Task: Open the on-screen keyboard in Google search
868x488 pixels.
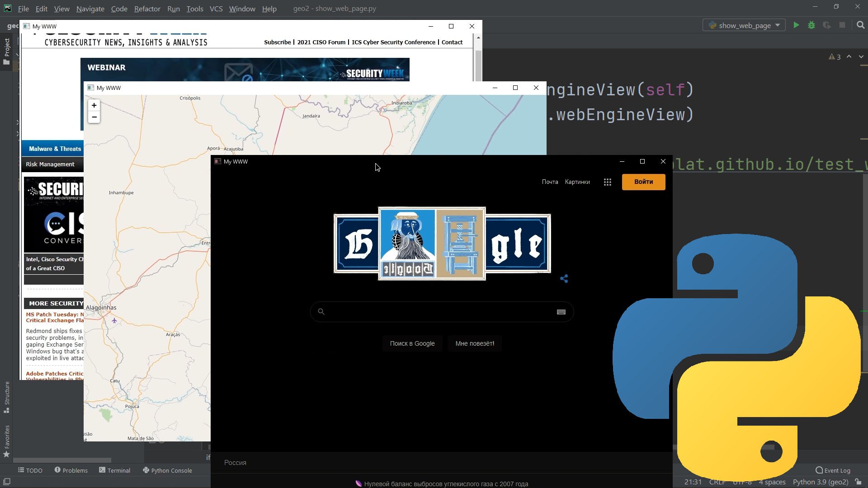Action: [561, 312]
